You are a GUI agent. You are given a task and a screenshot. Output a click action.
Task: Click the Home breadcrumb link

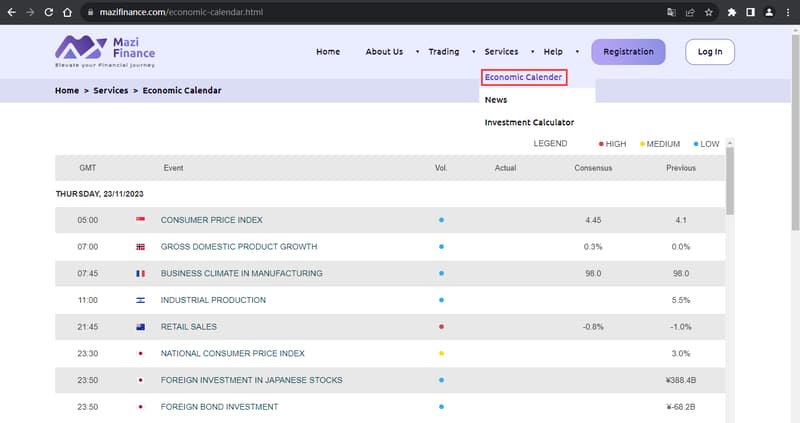pyautogui.click(x=67, y=90)
